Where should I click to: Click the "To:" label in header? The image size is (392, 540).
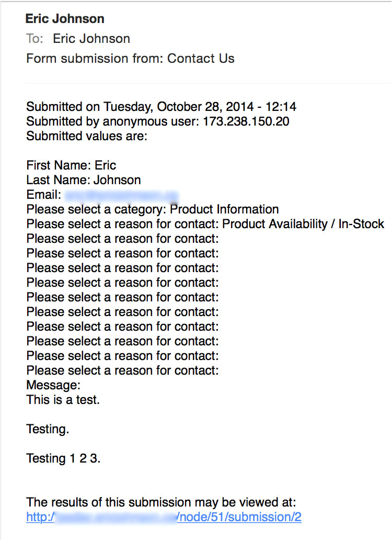36,39
